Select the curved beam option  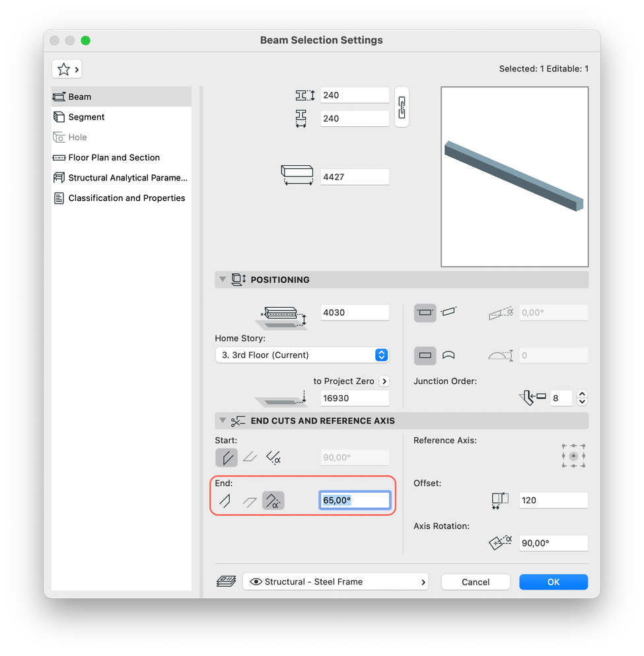[x=448, y=355]
